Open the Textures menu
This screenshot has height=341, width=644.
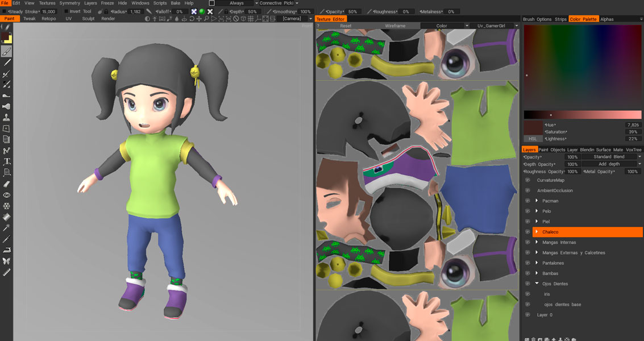click(47, 3)
